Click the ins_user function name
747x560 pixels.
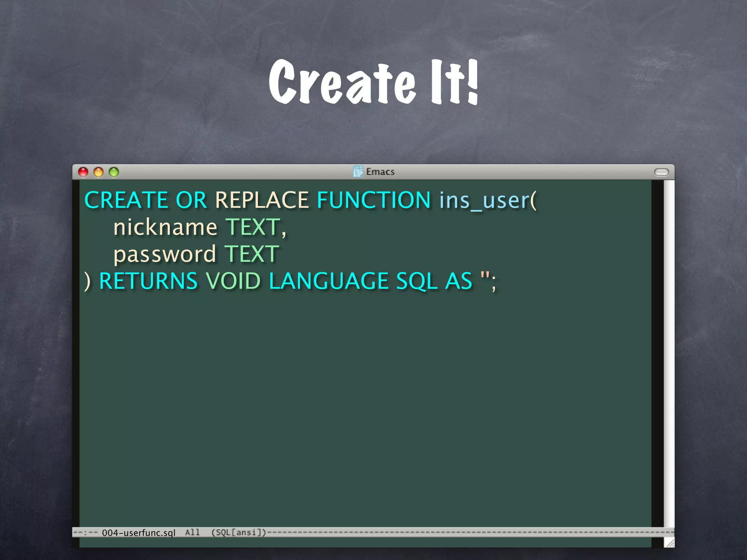coord(484,201)
